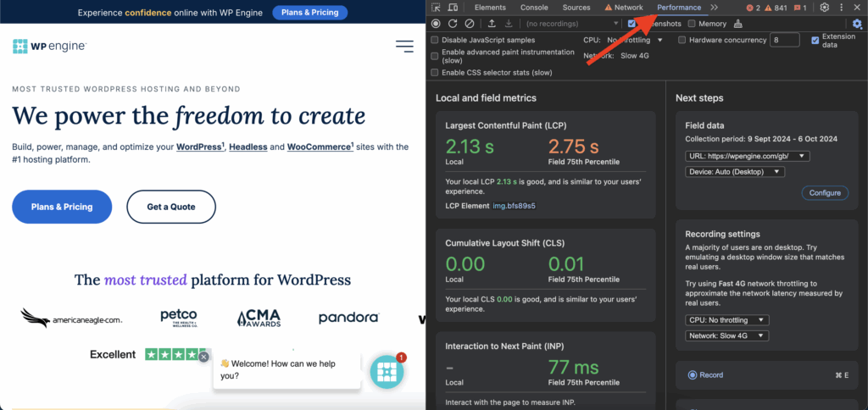The width and height of the screenshot is (868, 410).
Task: Open Recording settings Network Slow 4G dropdown
Action: 726,335
